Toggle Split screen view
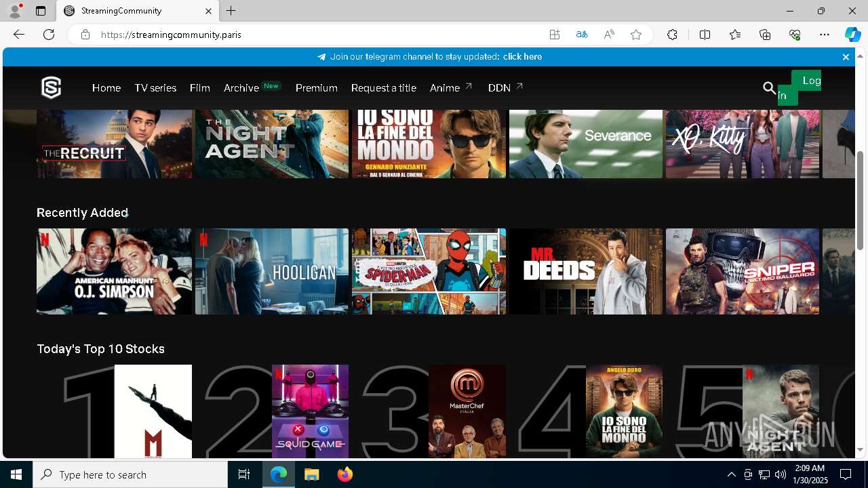The height and width of the screenshot is (488, 868). tap(705, 35)
